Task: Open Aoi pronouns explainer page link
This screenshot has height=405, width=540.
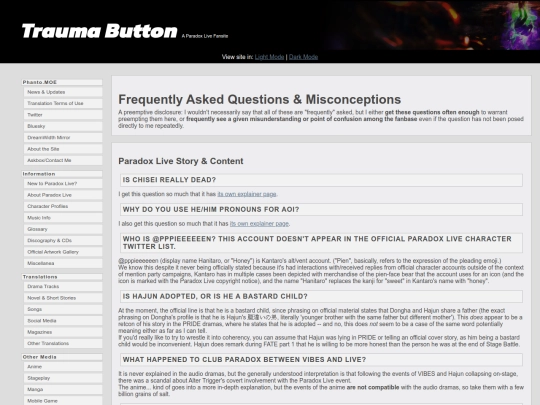Action: click(259, 224)
